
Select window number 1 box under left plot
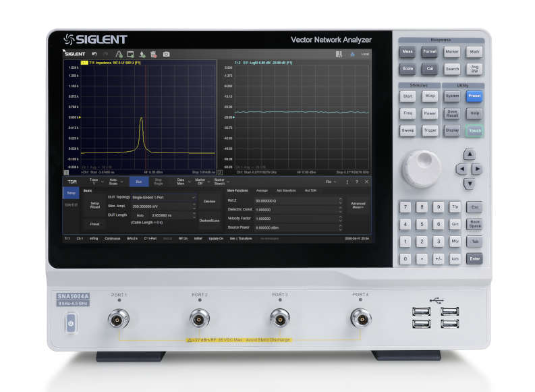pos(66,172)
